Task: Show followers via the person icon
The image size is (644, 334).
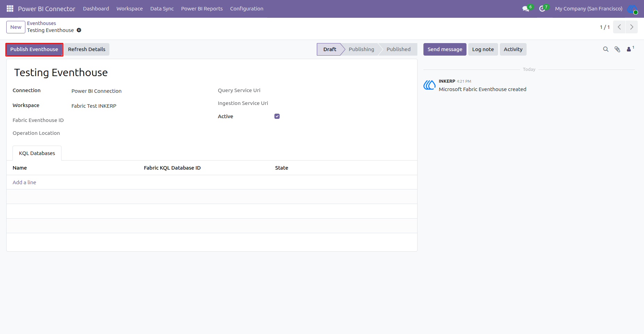Action: point(630,49)
